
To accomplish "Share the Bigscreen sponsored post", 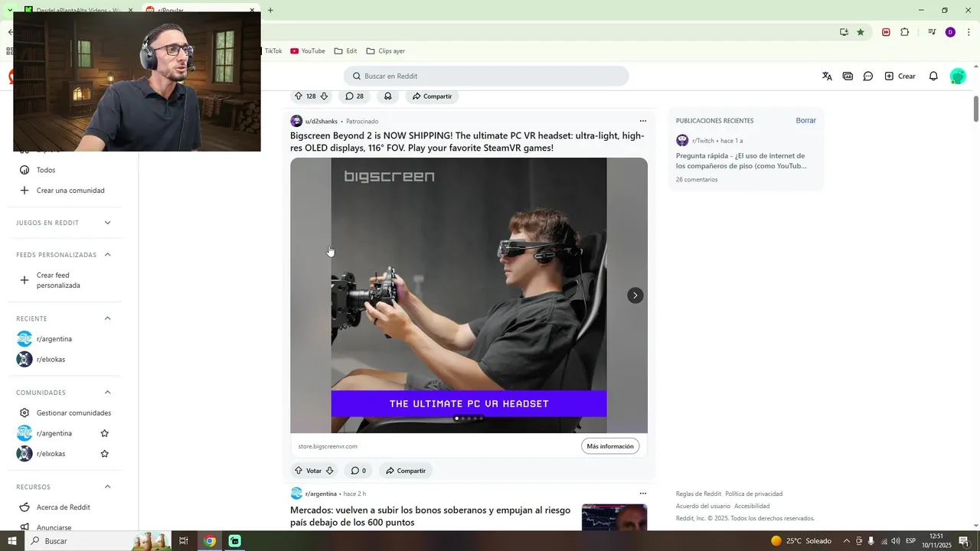I will [406, 471].
